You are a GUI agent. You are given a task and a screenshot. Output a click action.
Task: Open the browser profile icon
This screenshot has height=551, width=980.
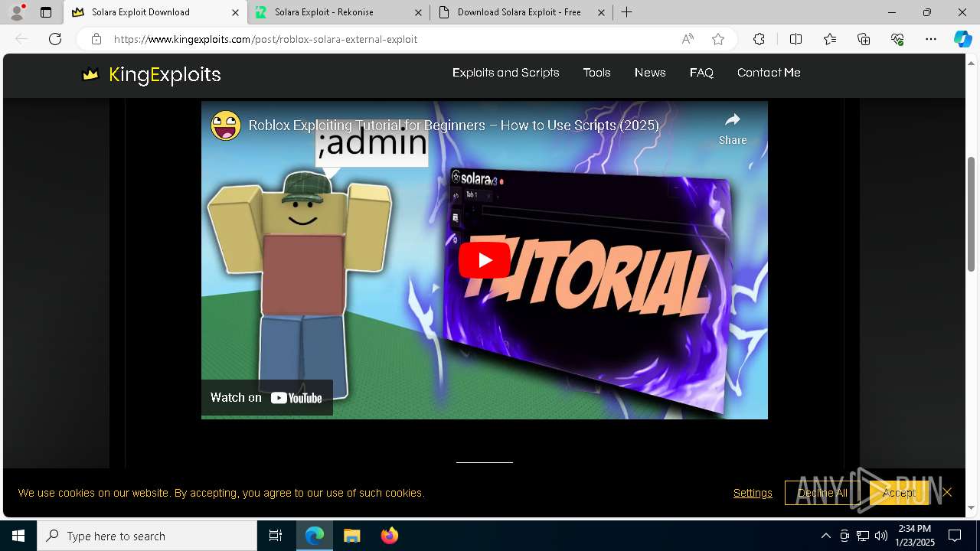click(17, 12)
